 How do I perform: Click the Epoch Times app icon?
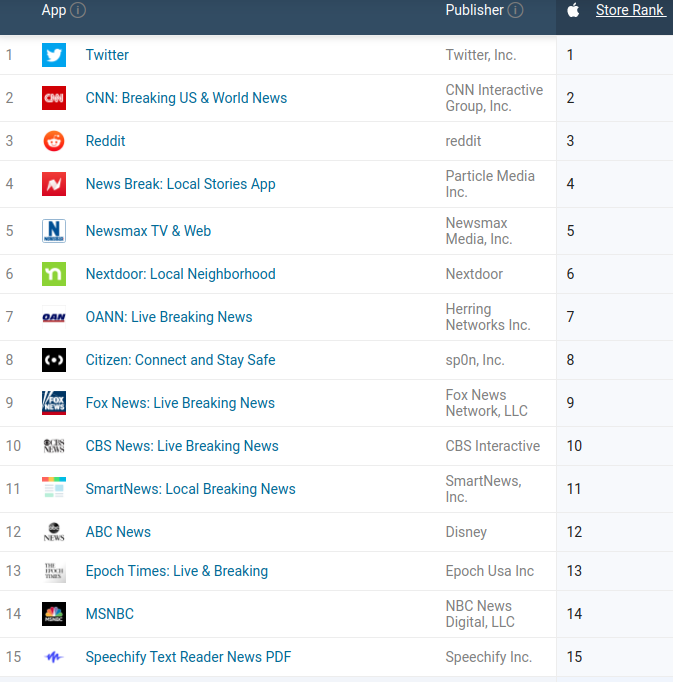pos(54,571)
